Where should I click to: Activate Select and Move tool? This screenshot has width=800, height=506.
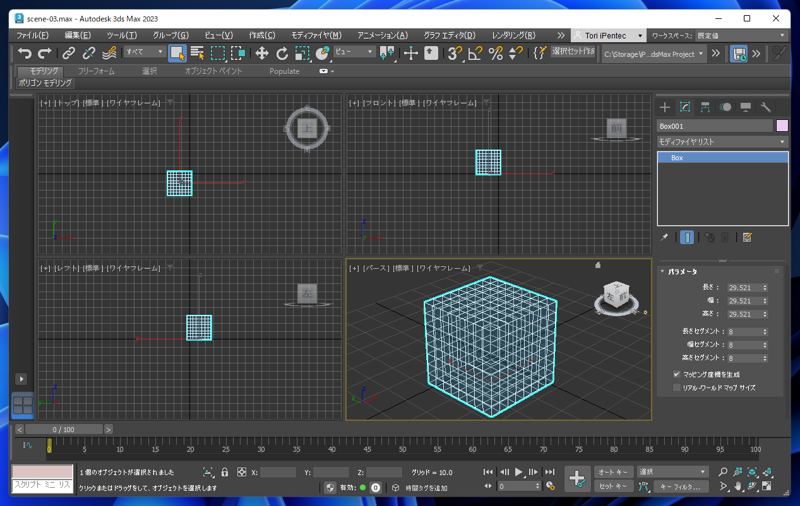[262, 53]
